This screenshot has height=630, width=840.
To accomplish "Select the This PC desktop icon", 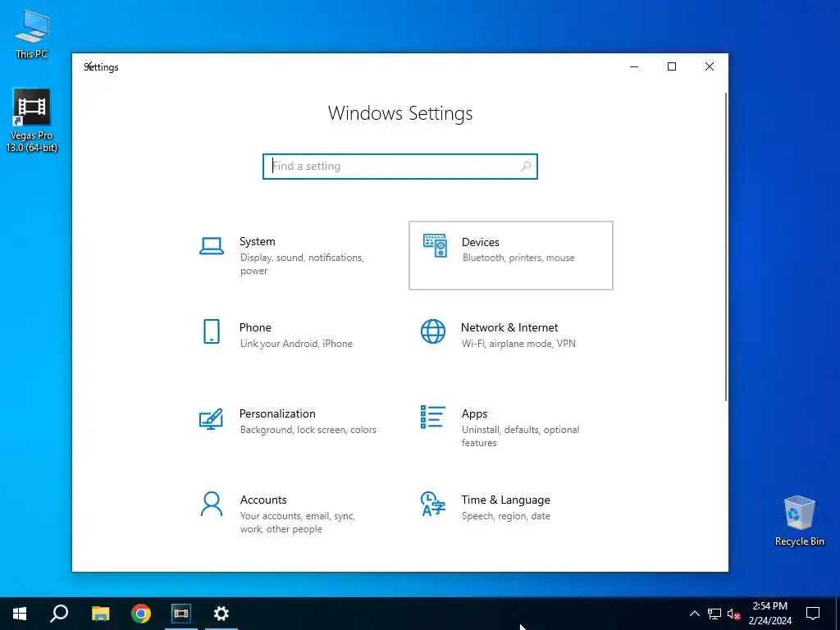I will coord(32,33).
